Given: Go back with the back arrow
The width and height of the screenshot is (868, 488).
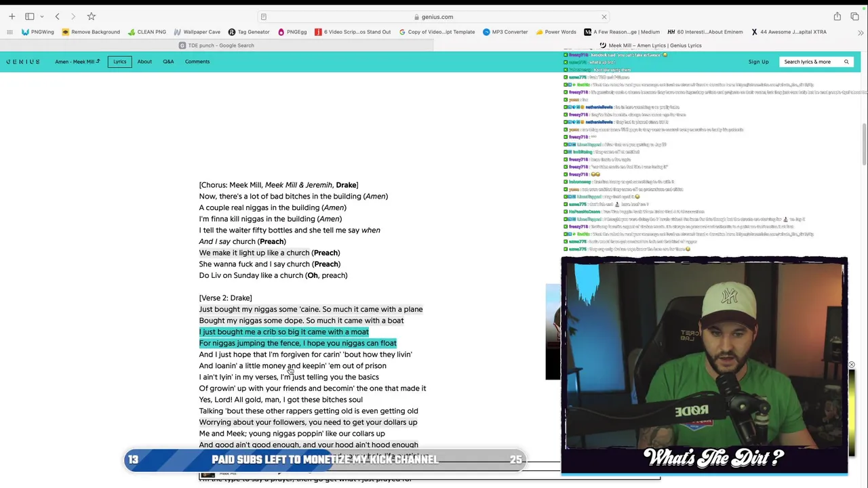Looking at the screenshot, I should pos(58,16).
